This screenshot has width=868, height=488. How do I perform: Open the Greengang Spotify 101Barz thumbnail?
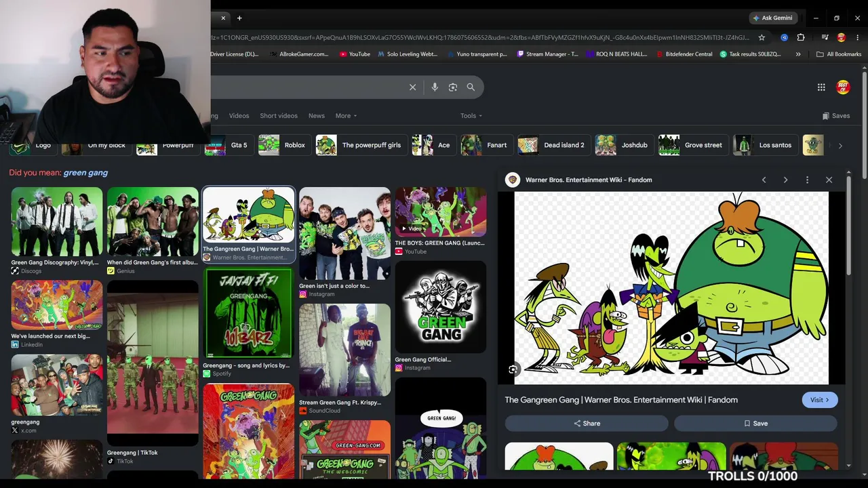point(249,313)
